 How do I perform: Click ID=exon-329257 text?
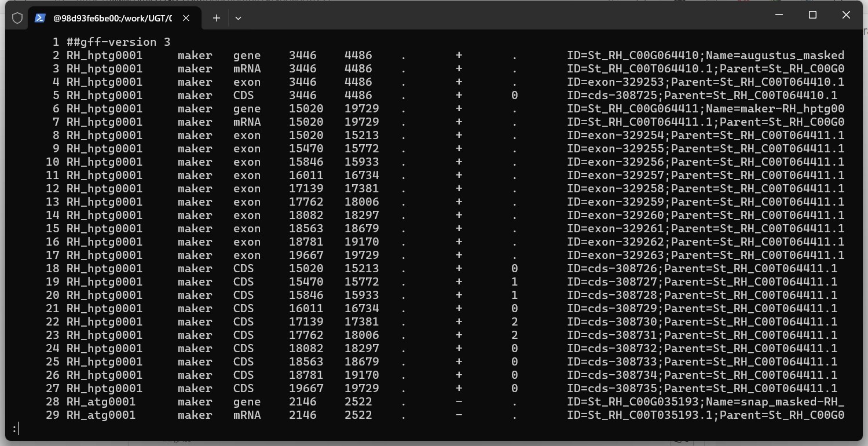(616, 175)
